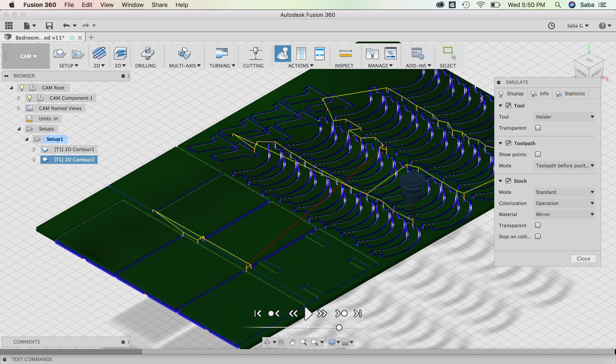The width and height of the screenshot is (616, 364).
Task: Click the Simulate icon in Actions
Action: click(x=283, y=54)
